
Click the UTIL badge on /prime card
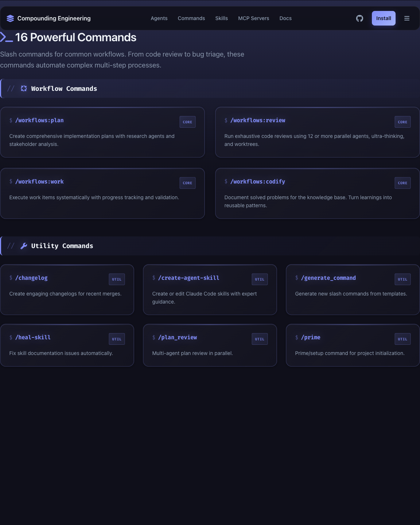pos(402,339)
